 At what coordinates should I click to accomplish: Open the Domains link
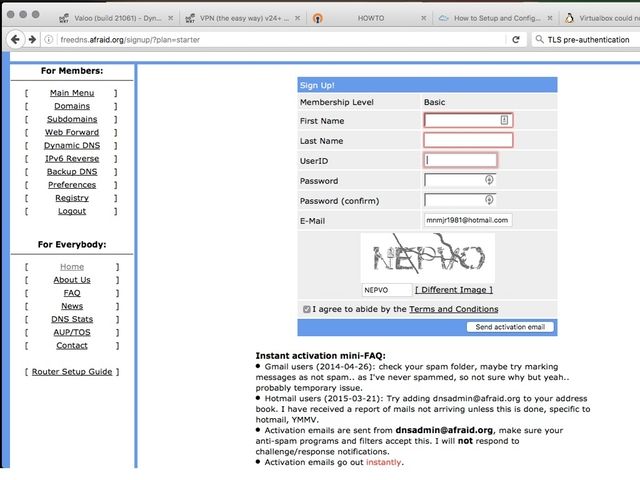point(72,106)
